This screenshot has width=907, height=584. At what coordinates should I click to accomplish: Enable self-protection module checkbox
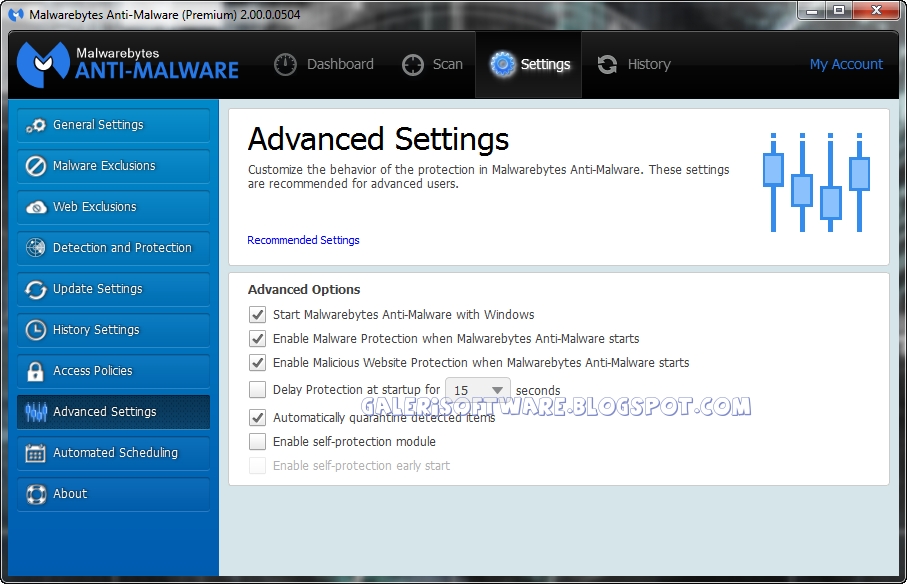(257, 441)
